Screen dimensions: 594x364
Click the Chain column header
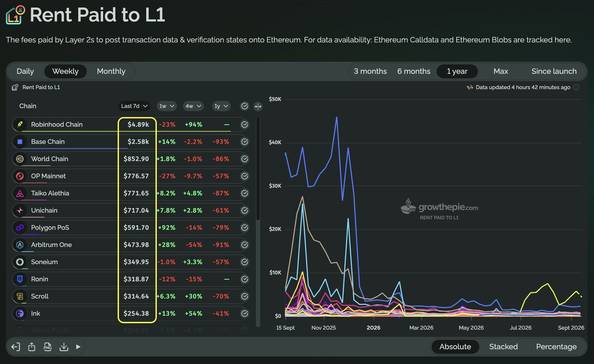28,106
